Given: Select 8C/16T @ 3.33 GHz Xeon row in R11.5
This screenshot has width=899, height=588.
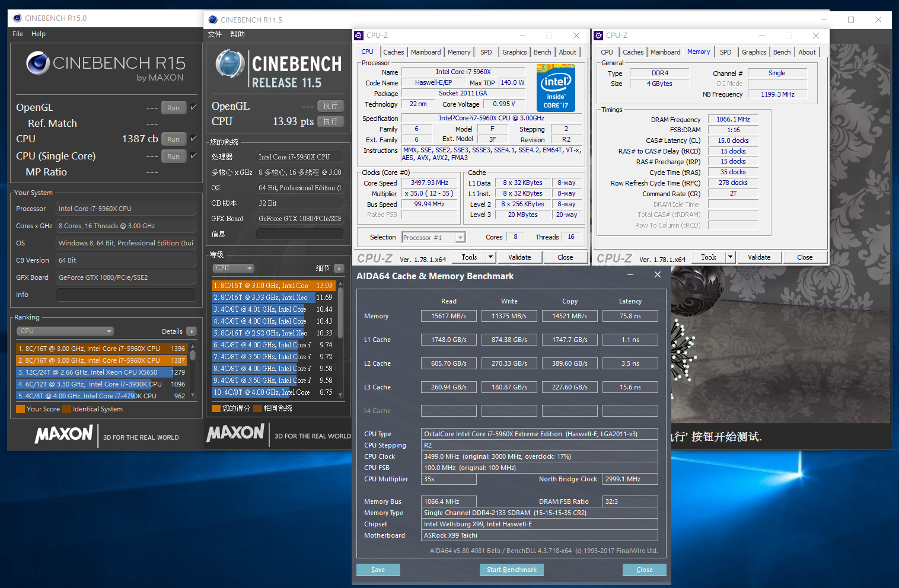Looking at the screenshot, I should tap(273, 298).
